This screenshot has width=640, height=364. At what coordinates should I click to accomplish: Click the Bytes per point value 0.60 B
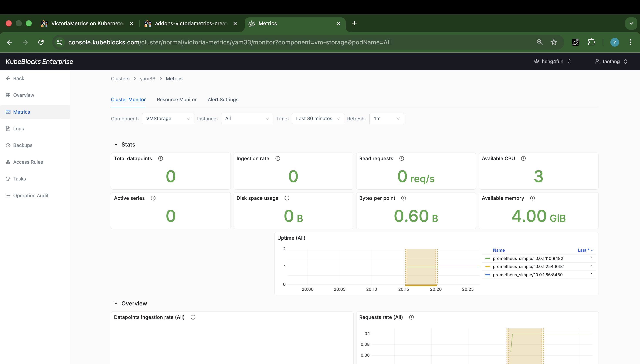coord(416,216)
